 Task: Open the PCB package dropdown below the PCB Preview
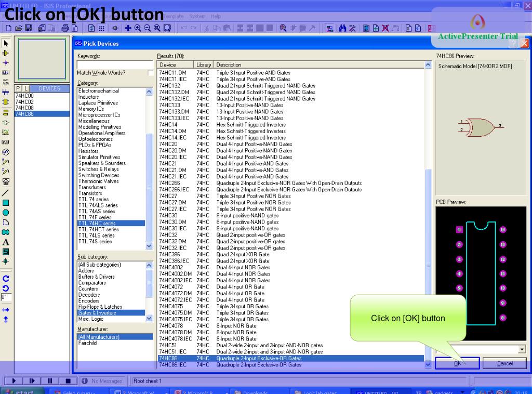tap(522, 349)
